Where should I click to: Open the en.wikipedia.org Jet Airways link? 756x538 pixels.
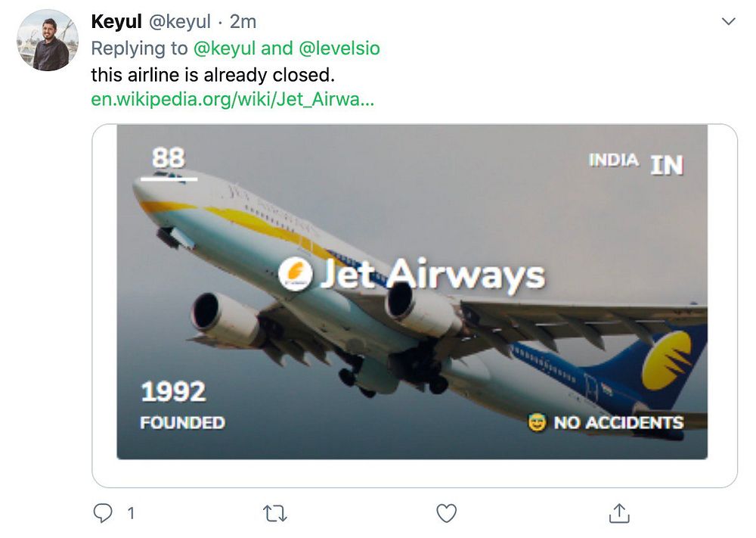(232, 100)
